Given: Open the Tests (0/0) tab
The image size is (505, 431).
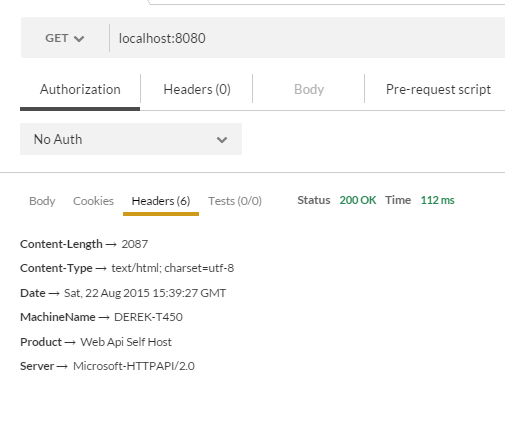Looking at the screenshot, I should click(235, 201).
